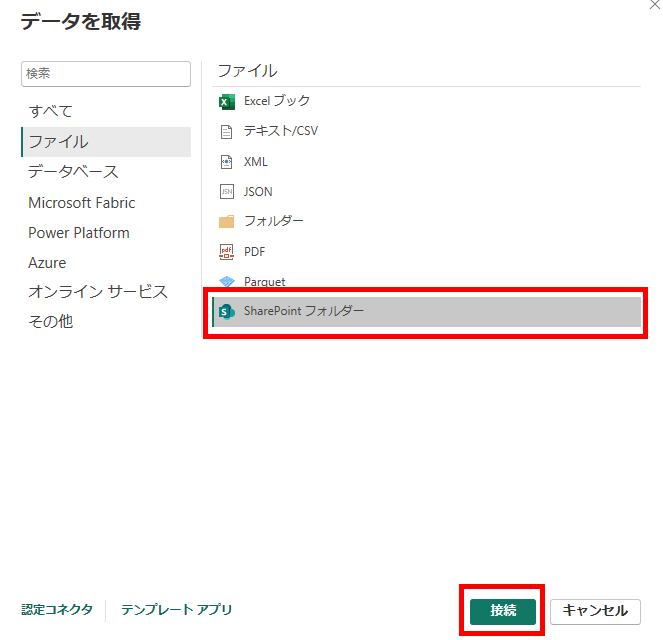
Task: Select the PDF text label
Action: (x=255, y=252)
